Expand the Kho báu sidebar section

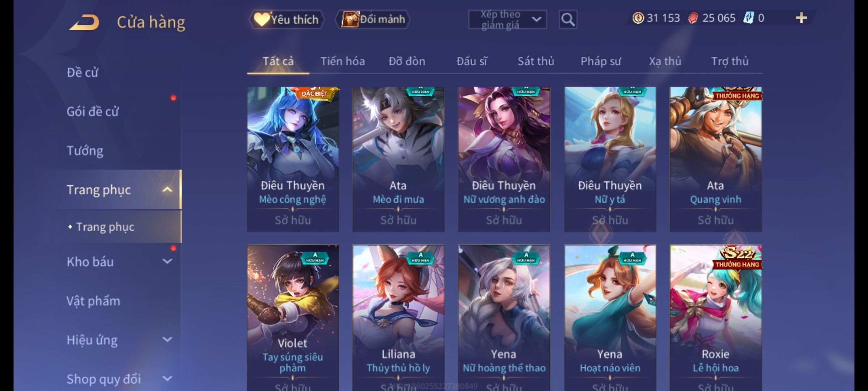167,261
